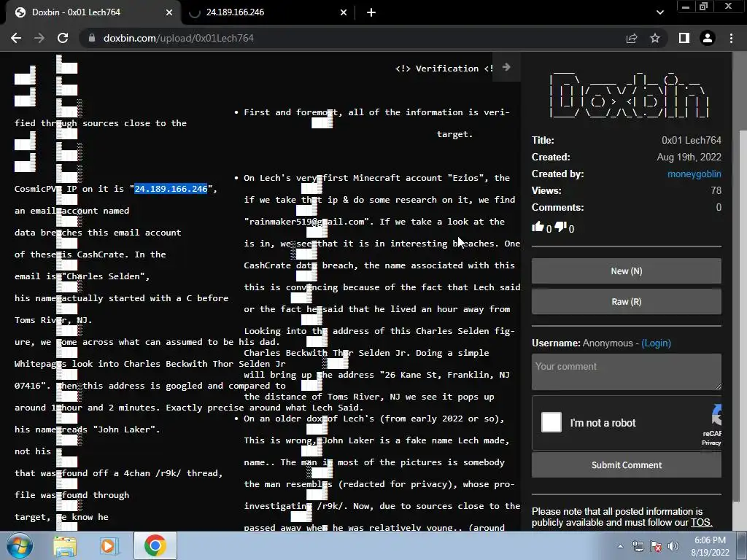Click the volume speaker tray icon
The image size is (747, 560).
(x=673, y=547)
